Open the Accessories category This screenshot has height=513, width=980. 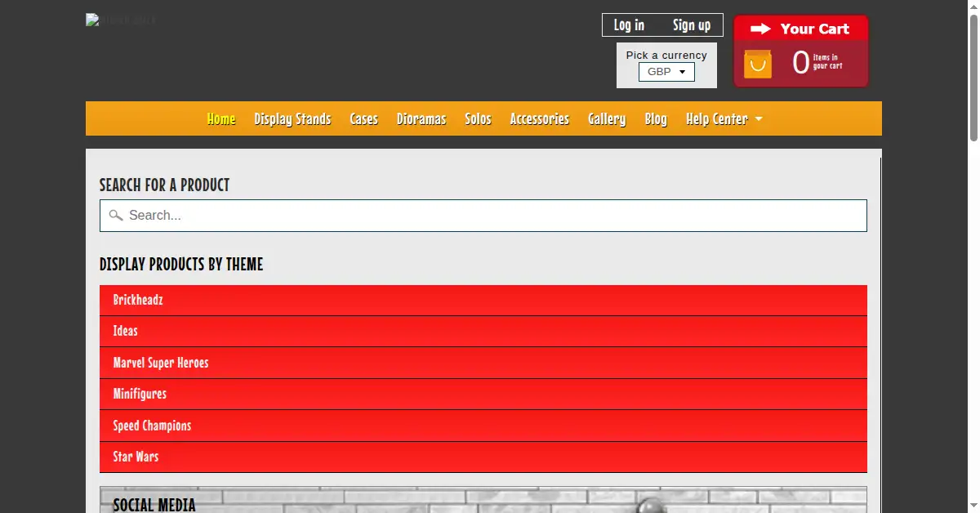[540, 119]
